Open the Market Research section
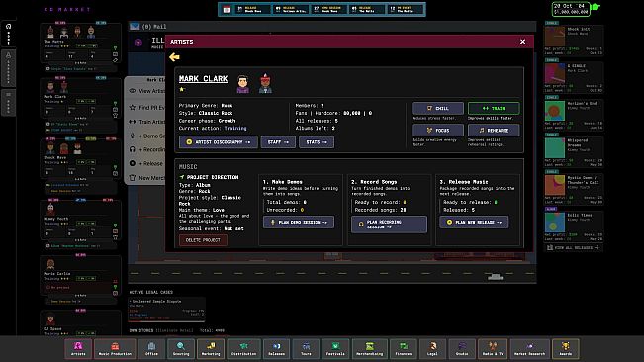 529,348
